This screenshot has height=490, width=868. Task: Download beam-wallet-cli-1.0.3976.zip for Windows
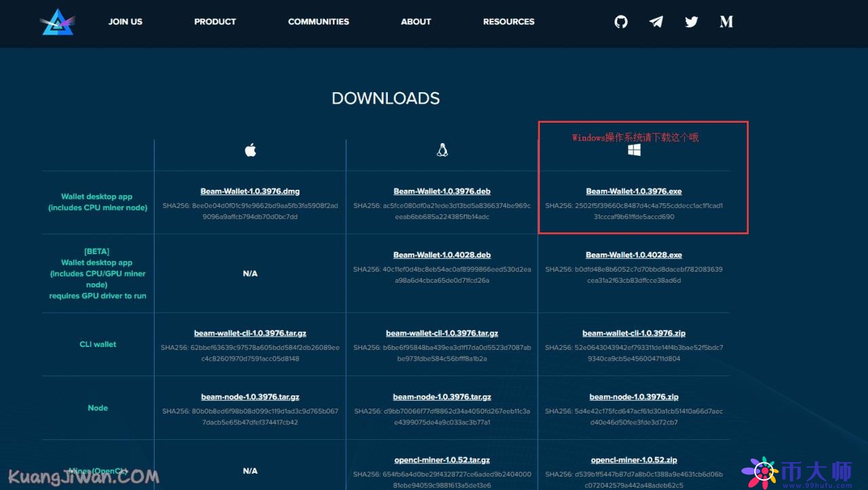(634, 333)
